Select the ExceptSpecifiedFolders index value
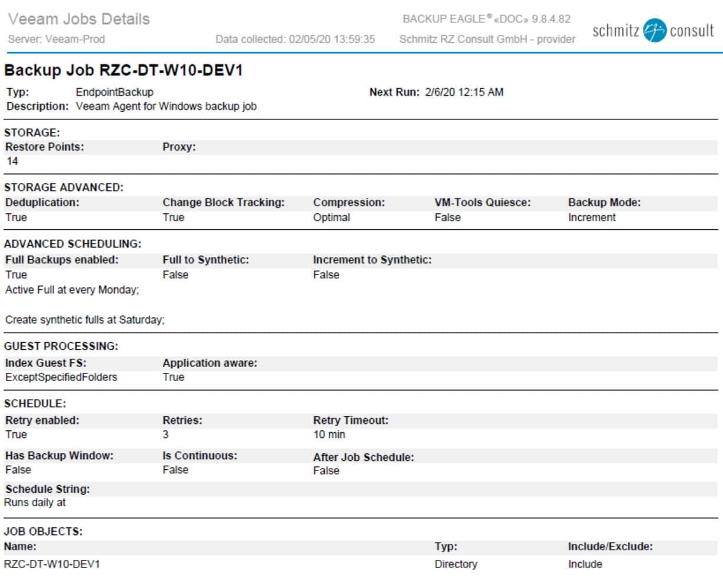The width and height of the screenshot is (723, 588). tap(61, 377)
